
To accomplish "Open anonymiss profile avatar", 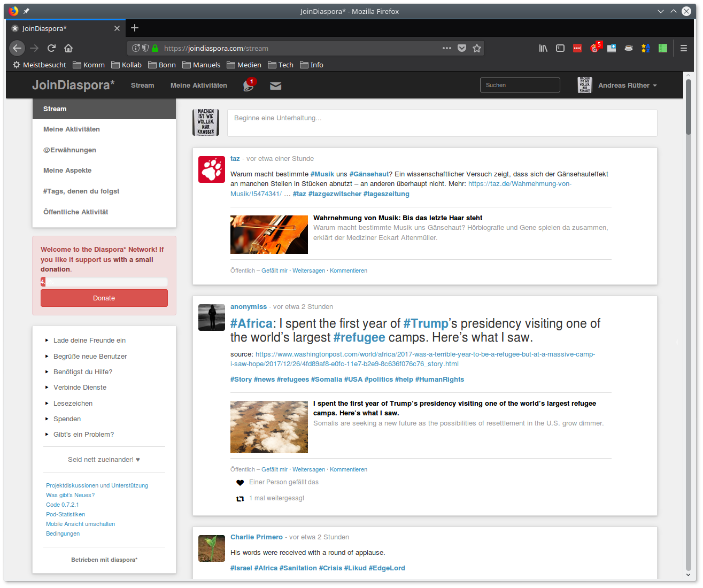I will tap(212, 318).
